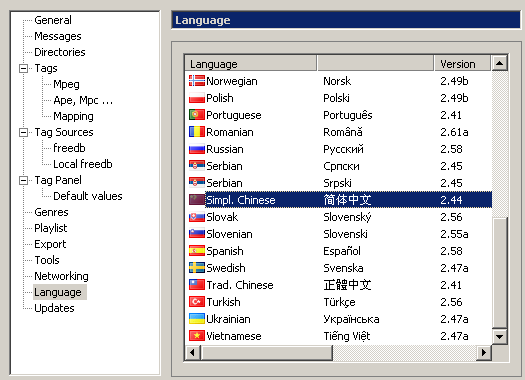Open the General options page

(53, 20)
